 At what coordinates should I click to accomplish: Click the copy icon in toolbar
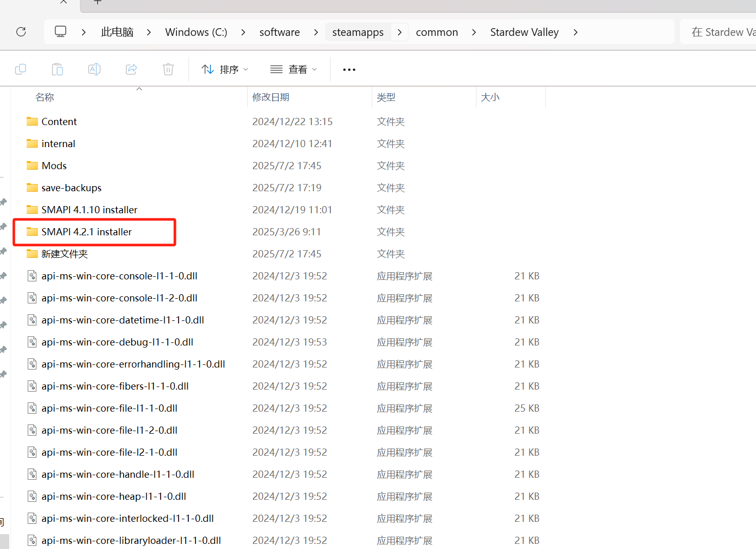coord(21,69)
